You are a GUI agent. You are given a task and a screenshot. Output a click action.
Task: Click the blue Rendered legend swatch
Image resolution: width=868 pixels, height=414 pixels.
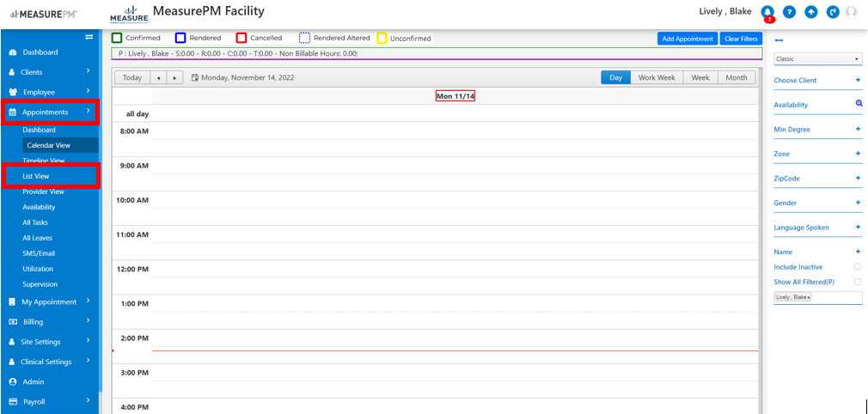[x=180, y=38]
